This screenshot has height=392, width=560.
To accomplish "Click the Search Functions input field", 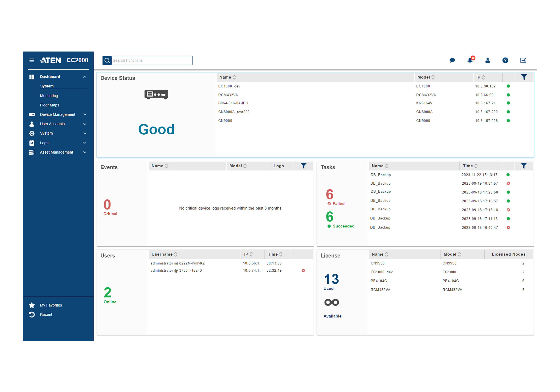I will click(x=151, y=60).
